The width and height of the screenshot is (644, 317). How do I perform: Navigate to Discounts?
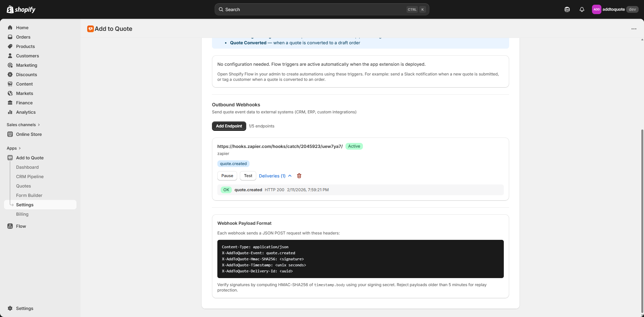[26, 74]
